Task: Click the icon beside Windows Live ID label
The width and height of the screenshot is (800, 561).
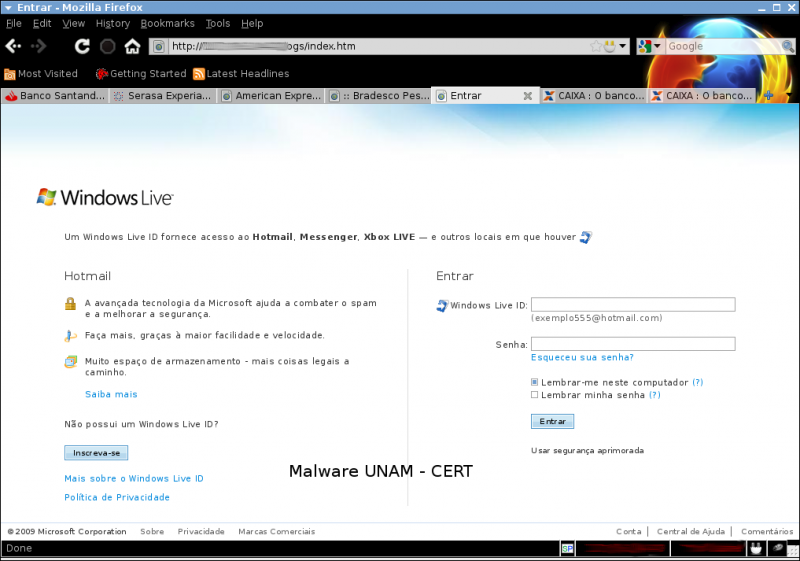Action: [442, 305]
